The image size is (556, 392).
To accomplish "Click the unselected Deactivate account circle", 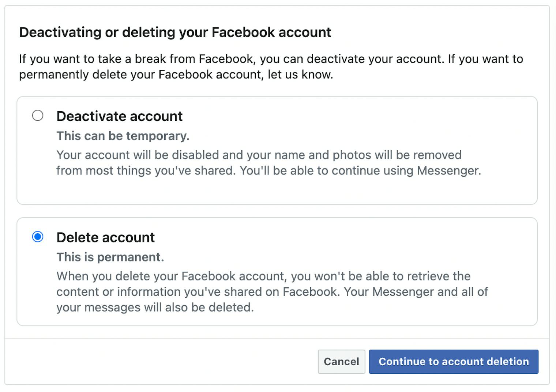I will (38, 116).
